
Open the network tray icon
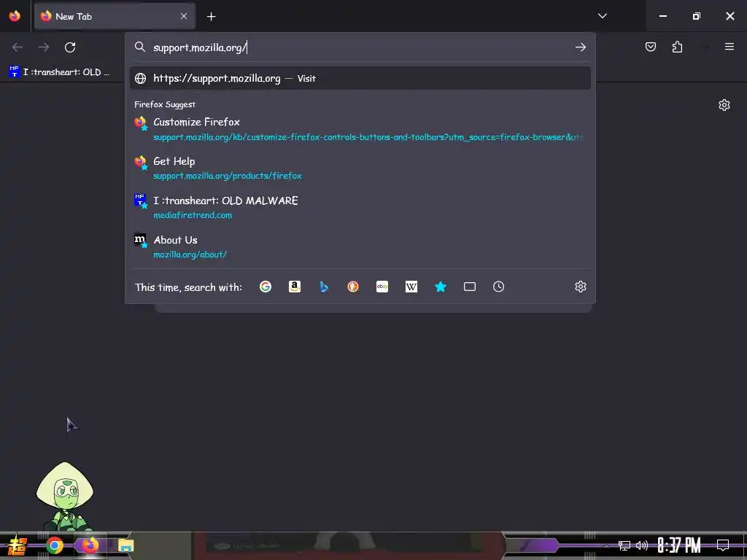pos(624,545)
